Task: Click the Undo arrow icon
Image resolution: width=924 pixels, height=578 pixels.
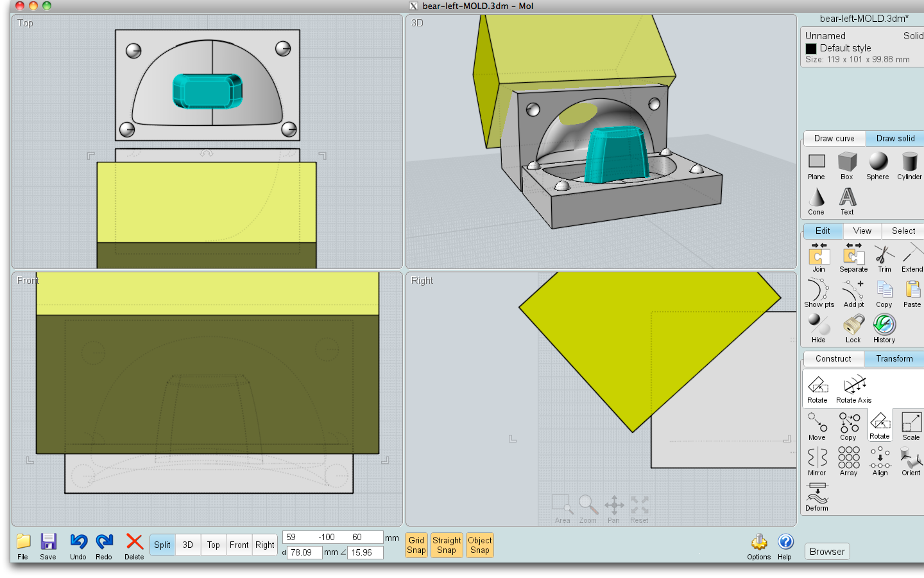Action: pyautogui.click(x=78, y=547)
